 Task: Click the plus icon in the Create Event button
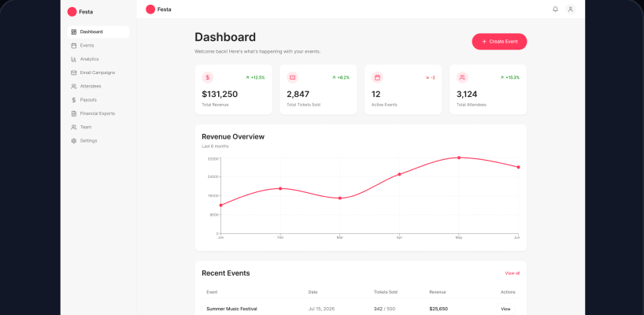[x=484, y=42]
